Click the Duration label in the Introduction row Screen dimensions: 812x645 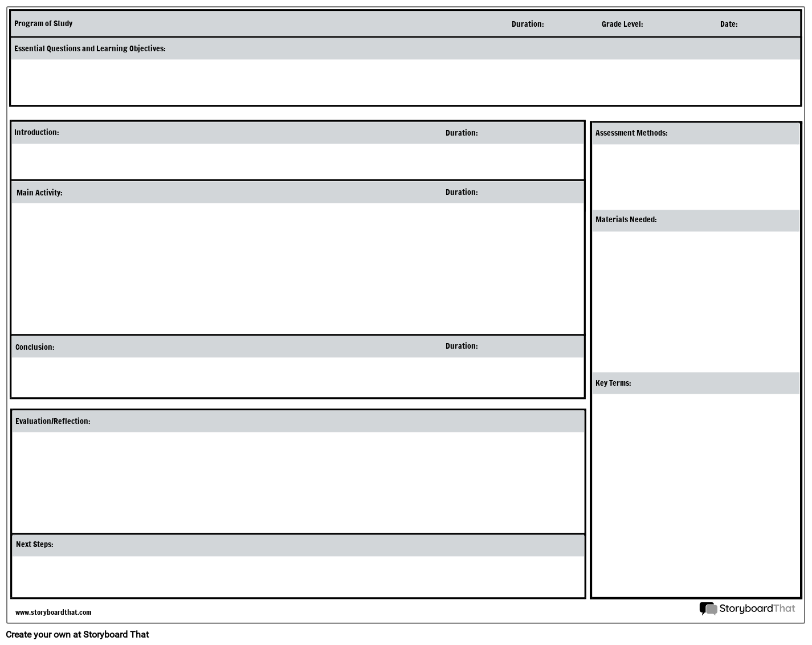tap(462, 133)
